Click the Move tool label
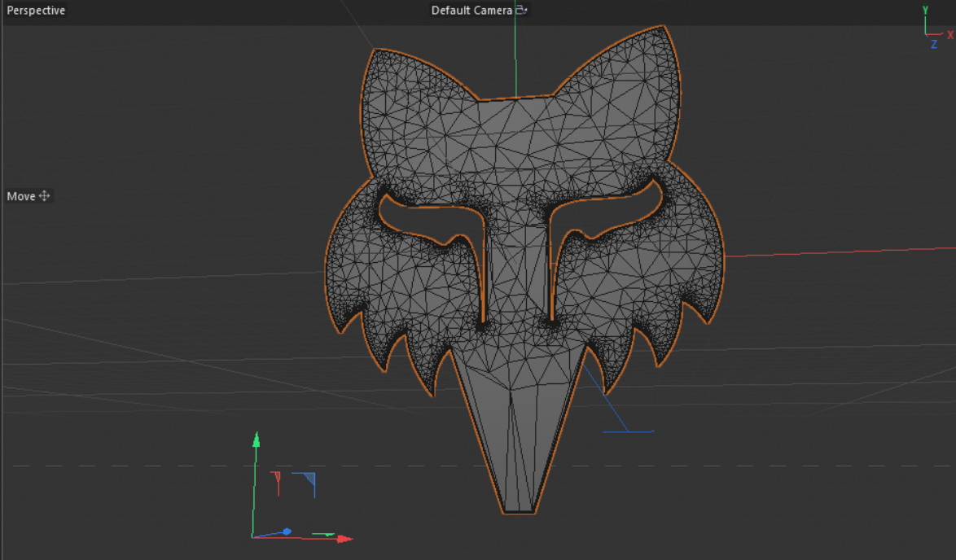 pyautogui.click(x=20, y=196)
